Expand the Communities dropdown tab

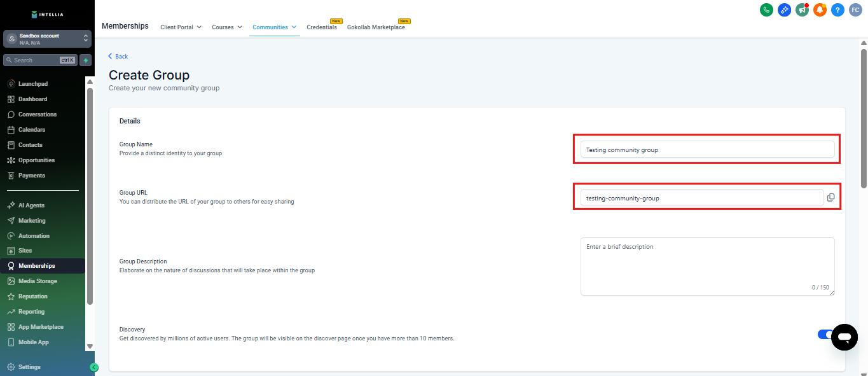coord(274,27)
